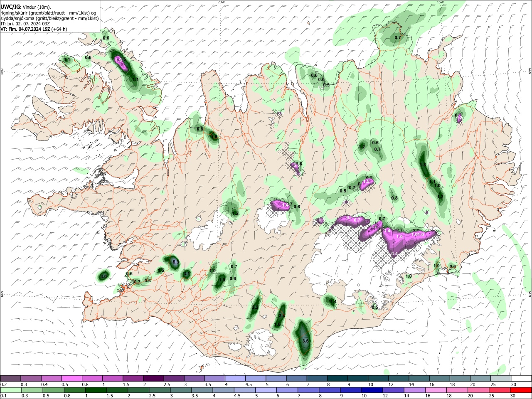This screenshot has width=532, height=399.
Task: Click the 'VT: Fim. 04.07.2024 19Z (+64 h)' line
Action: click(34, 29)
